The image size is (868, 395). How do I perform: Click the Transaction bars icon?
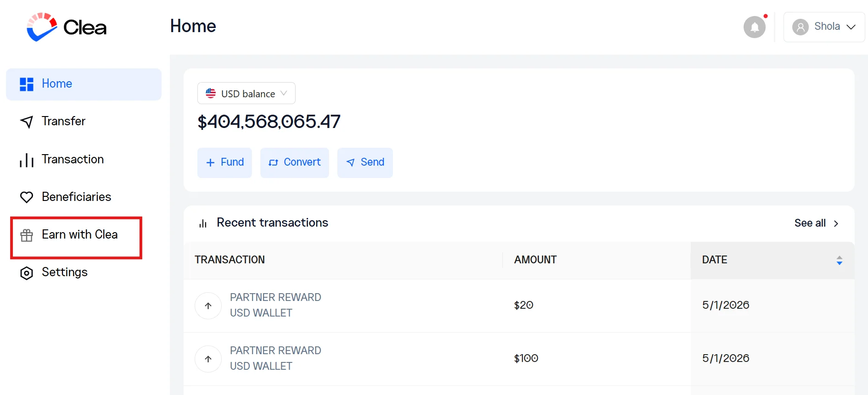[27, 160]
